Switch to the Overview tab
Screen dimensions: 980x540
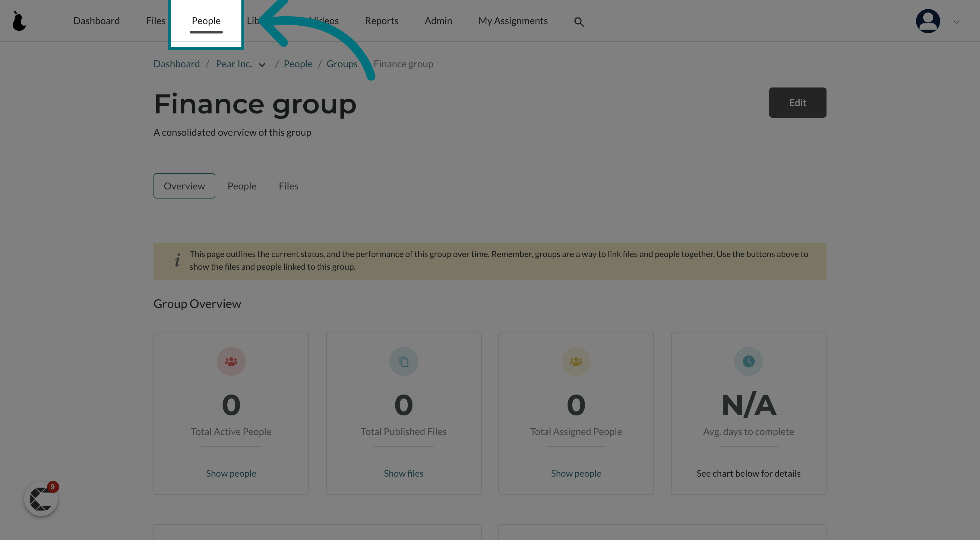coord(184,186)
